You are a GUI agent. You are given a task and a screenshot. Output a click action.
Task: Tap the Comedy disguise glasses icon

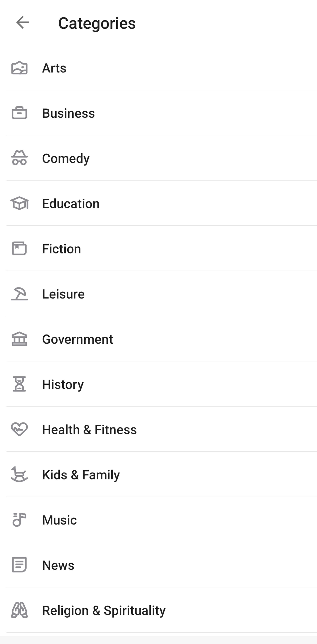point(19,158)
